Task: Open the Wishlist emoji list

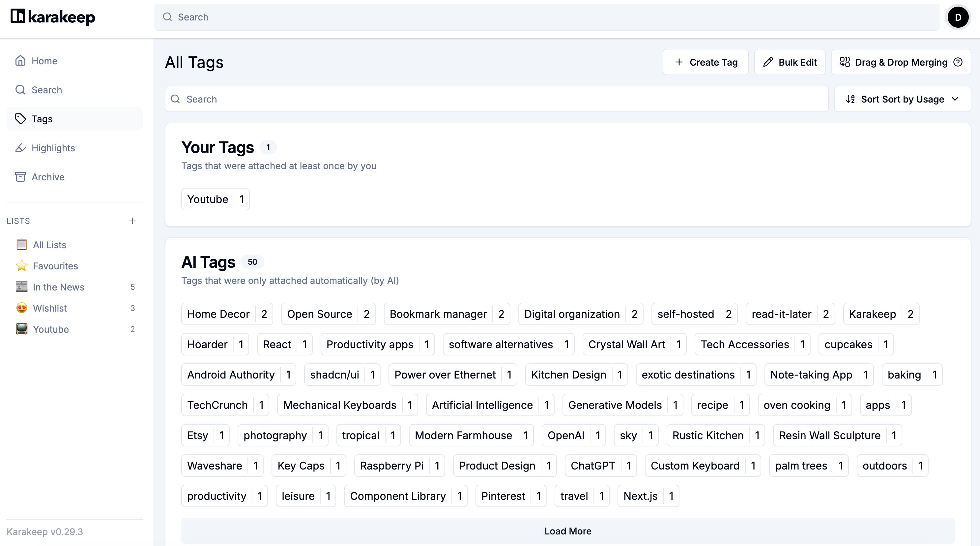Action: pos(50,308)
